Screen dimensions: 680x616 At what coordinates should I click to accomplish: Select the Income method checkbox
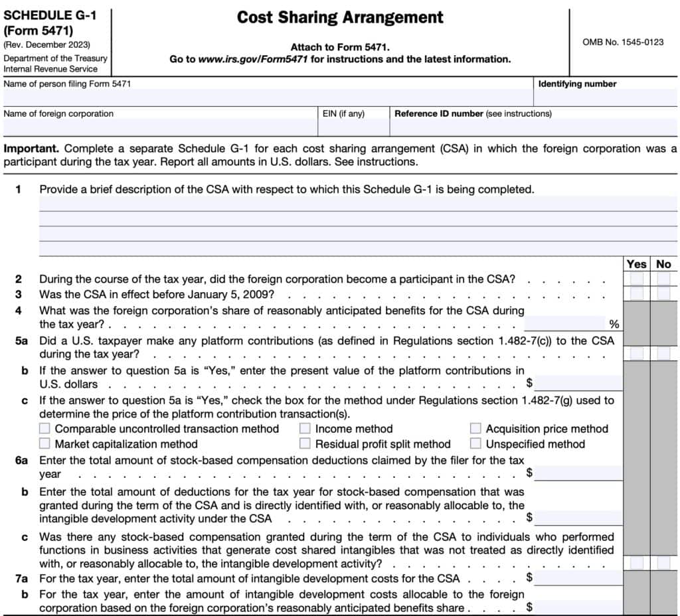[x=305, y=428]
